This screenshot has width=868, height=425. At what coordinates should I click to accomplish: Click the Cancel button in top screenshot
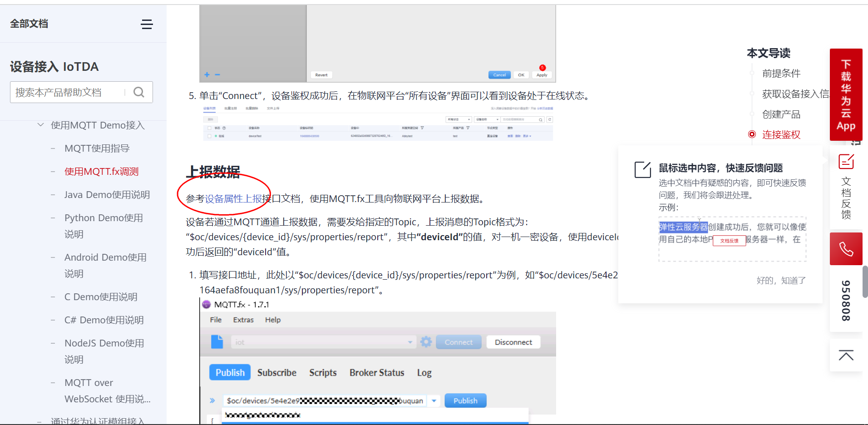(x=499, y=75)
